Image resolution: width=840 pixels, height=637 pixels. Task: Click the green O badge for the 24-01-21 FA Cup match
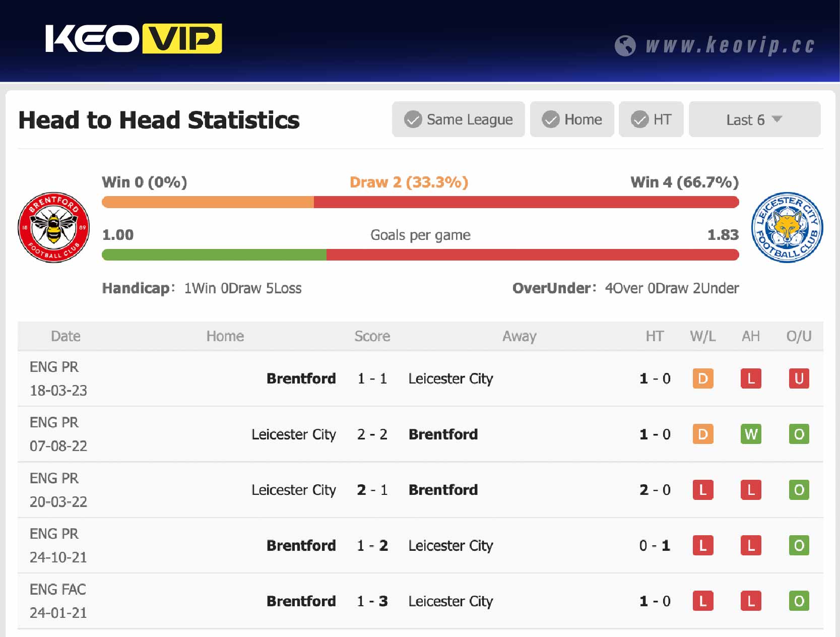[799, 601]
